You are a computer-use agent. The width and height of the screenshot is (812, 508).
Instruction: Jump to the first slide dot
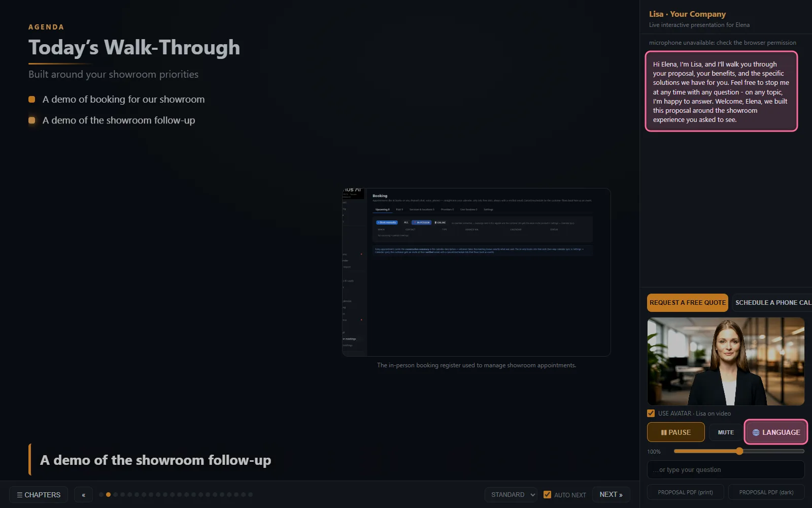pos(101,495)
